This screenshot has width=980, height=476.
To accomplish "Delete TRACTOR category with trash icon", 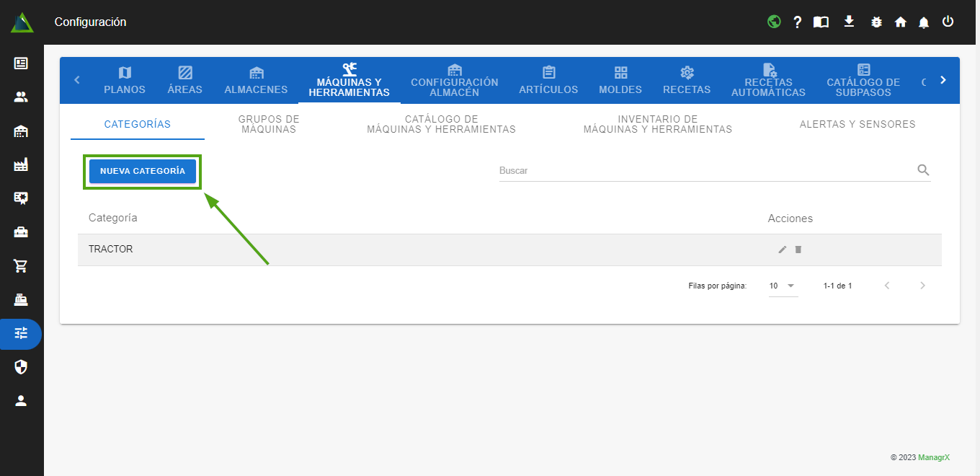I will tap(798, 250).
